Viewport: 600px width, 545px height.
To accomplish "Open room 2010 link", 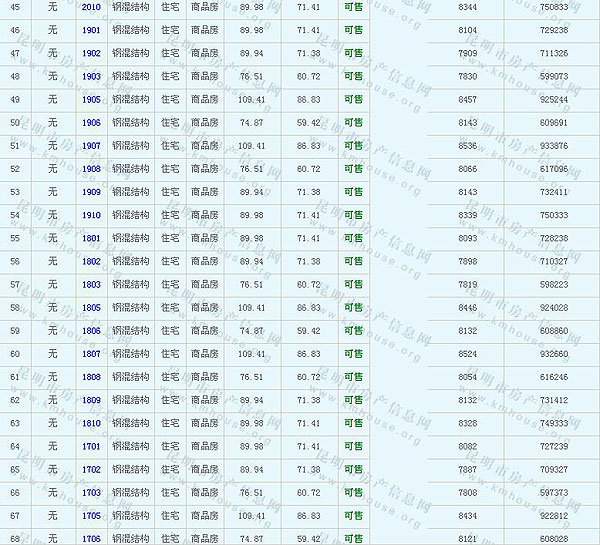I will [91, 7].
